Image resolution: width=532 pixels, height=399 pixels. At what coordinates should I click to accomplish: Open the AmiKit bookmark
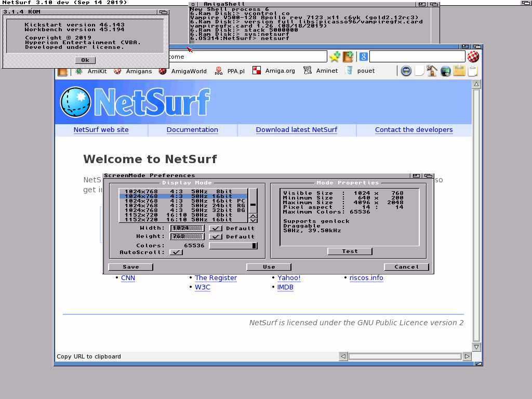(x=91, y=71)
